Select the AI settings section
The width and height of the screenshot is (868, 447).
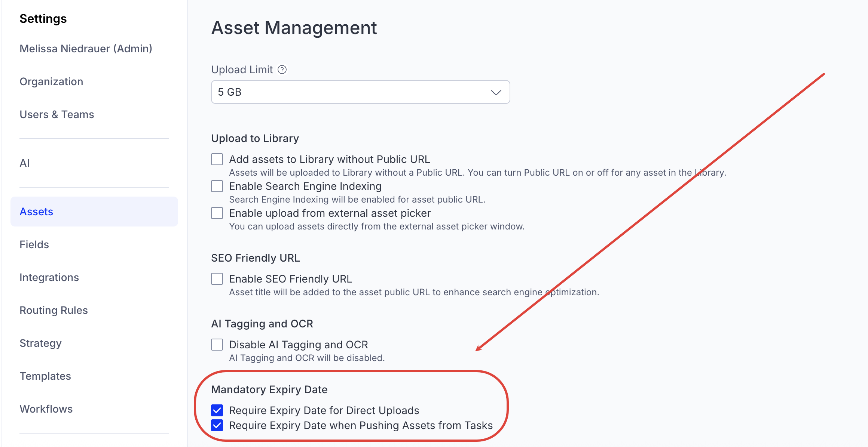point(24,163)
